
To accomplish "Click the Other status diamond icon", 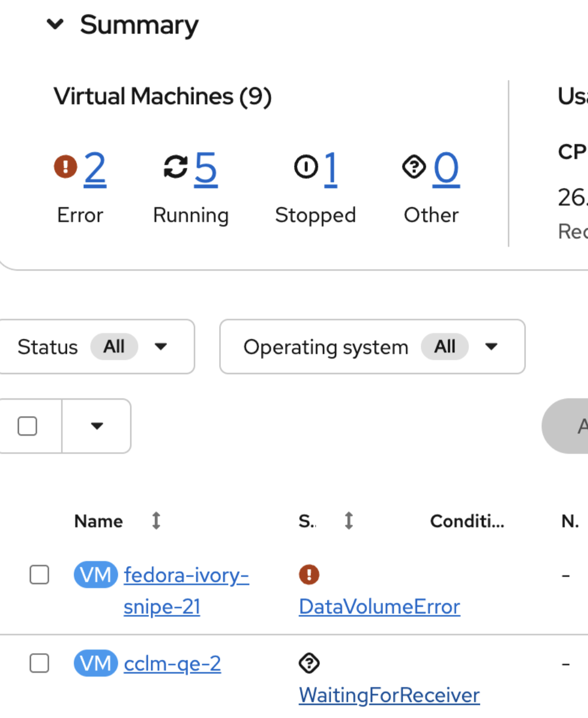I will [414, 166].
